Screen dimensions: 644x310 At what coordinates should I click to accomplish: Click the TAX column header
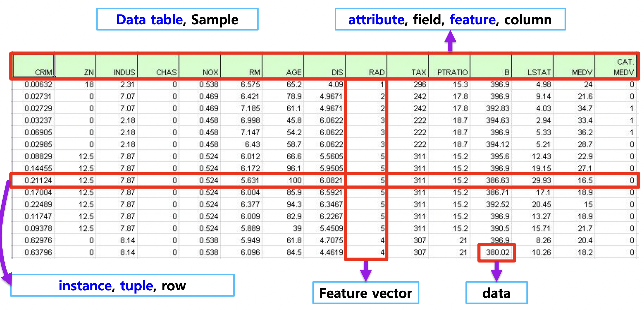coord(408,66)
